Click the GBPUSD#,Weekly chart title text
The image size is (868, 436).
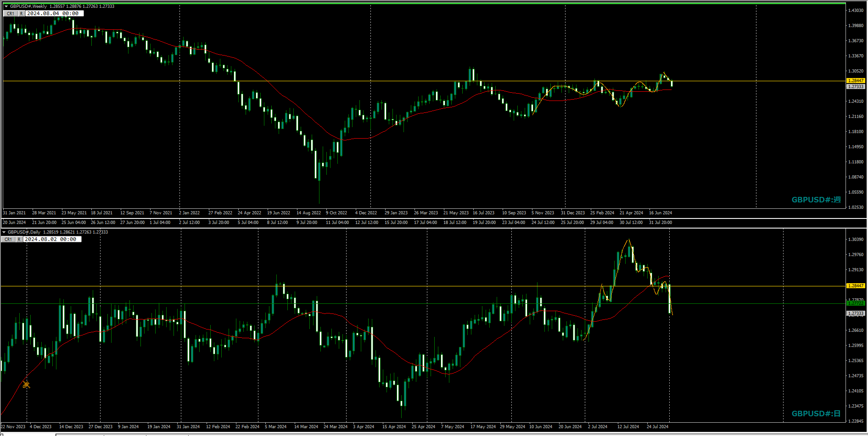point(28,6)
